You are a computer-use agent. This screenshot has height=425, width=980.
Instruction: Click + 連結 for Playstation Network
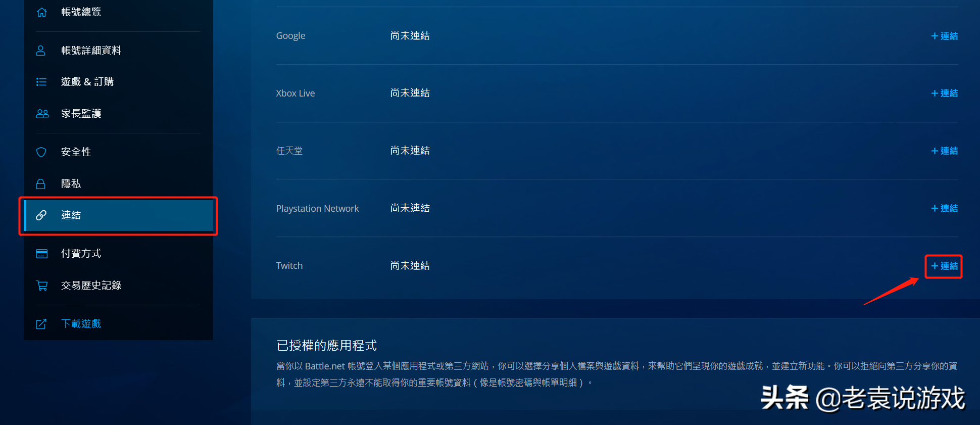tap(944, 209)
